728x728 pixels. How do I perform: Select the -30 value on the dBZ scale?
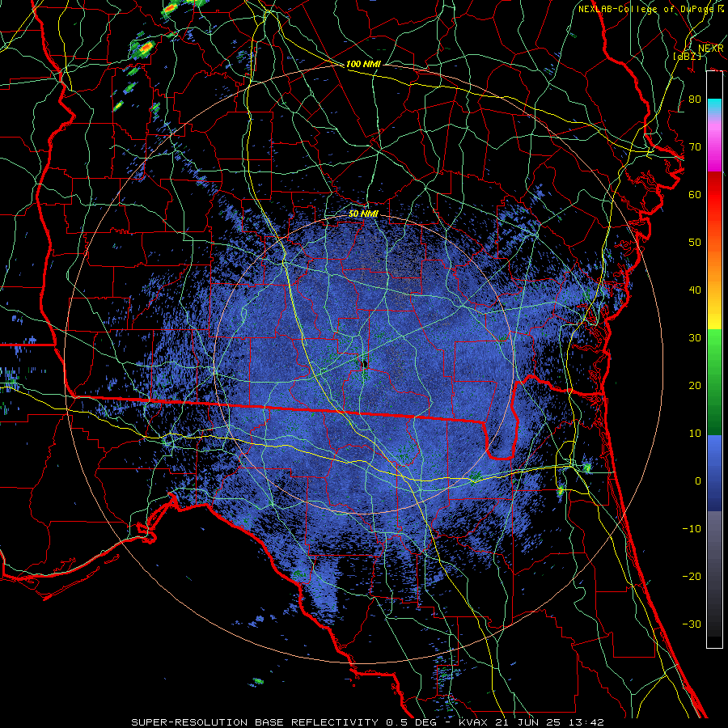coord(692,624)
